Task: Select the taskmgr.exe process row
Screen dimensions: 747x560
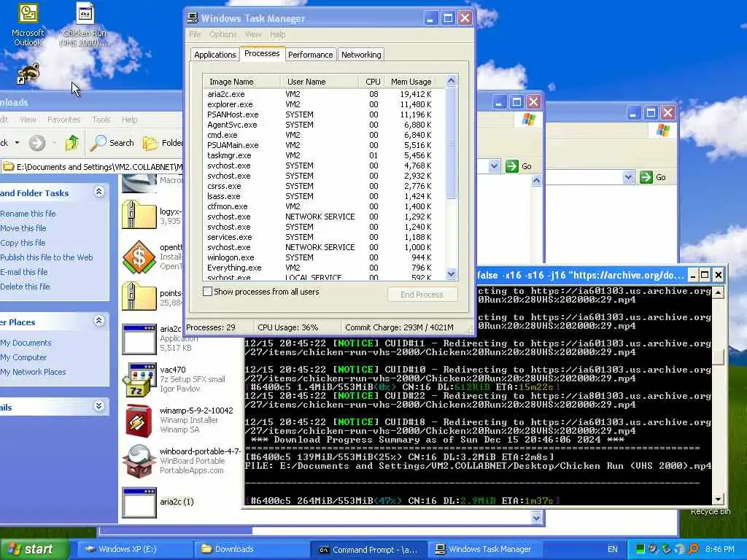Action: (324, 155)
